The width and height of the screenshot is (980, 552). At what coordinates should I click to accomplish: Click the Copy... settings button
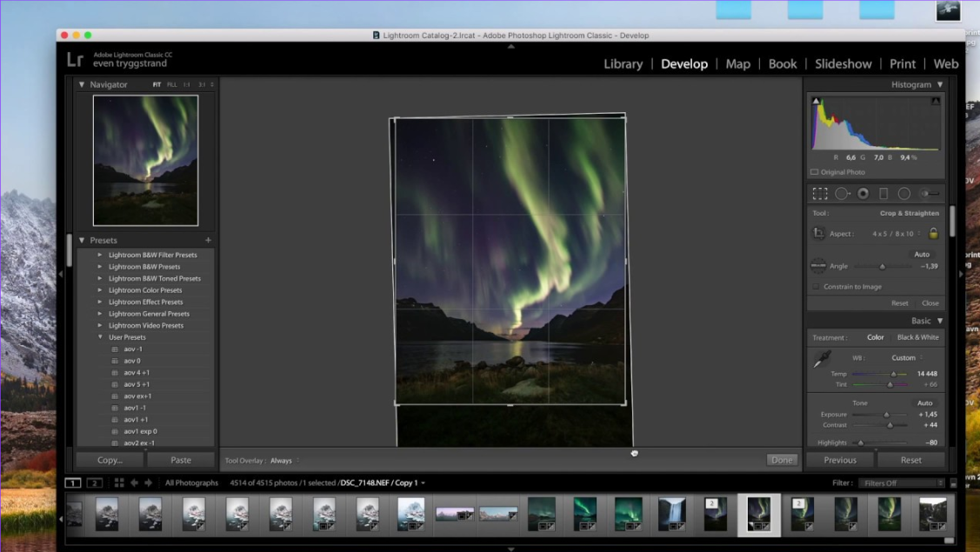click(110, 460)
